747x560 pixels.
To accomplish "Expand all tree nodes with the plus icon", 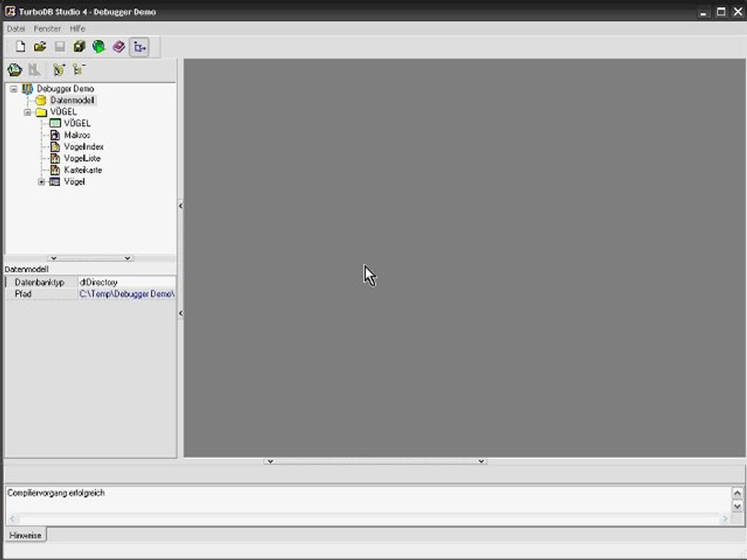I will [59, 70].
